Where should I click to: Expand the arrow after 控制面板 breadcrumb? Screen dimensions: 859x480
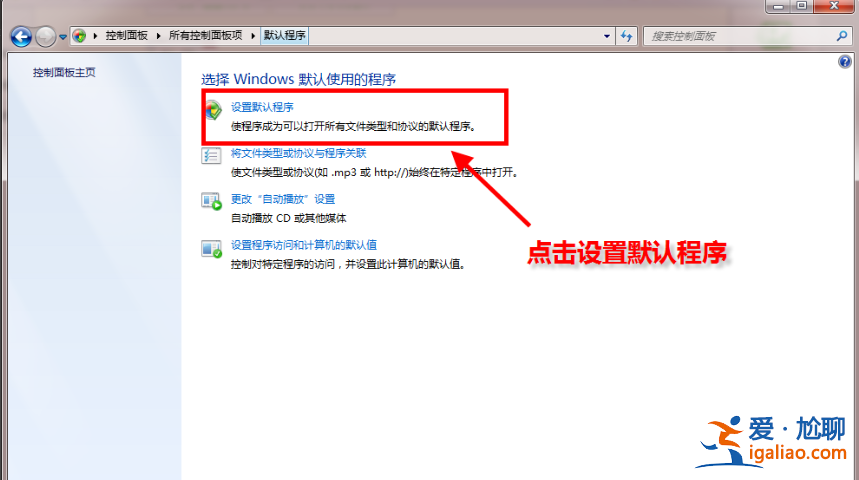click(x=158, y=36)
